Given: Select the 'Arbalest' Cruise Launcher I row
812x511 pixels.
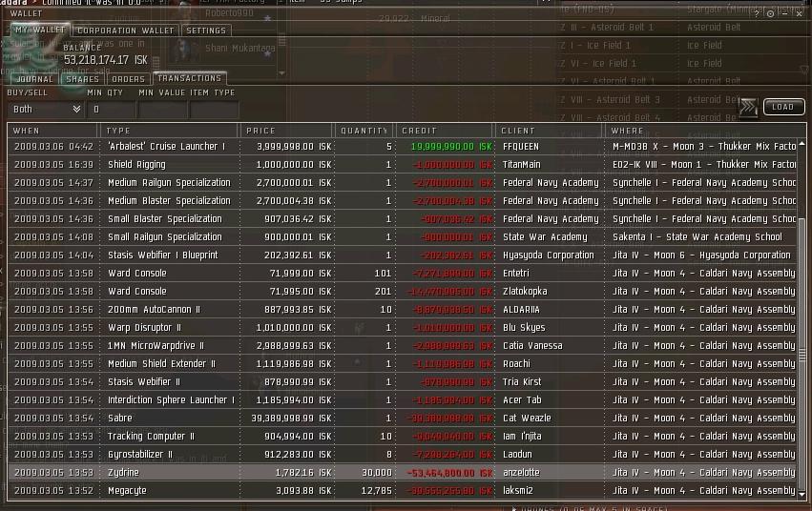Looking at the screenshot, I should pyautogui.click(x=403, y=147).
